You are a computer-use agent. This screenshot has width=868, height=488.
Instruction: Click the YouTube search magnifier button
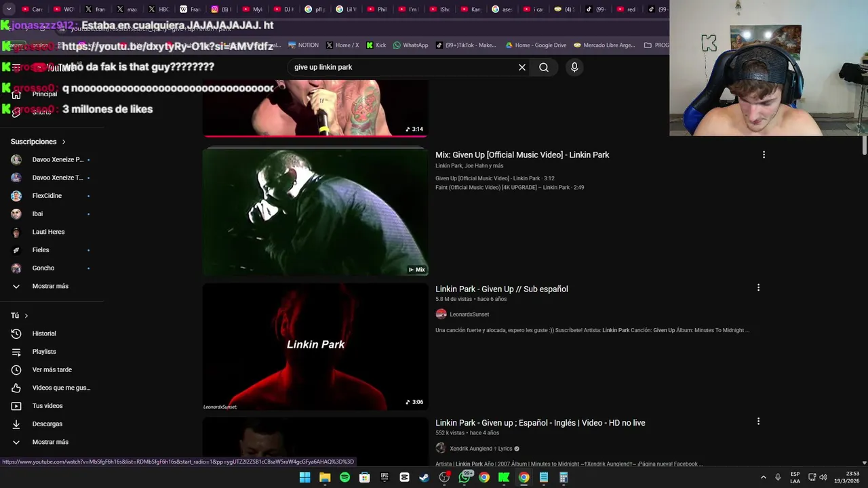(544, 67)
